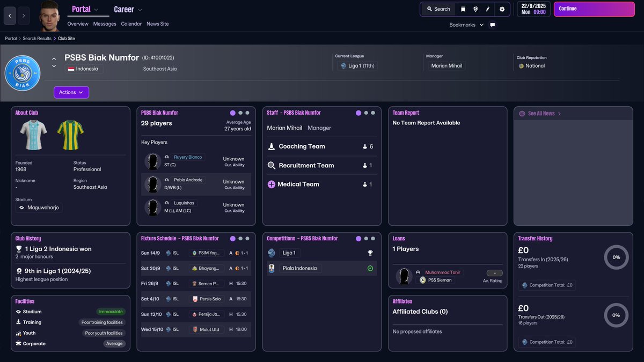Click the magnifier icon for Recruitment Team
Image resolution: width=644 pixels, height=362 pixels.
click(x=272, y=165)
